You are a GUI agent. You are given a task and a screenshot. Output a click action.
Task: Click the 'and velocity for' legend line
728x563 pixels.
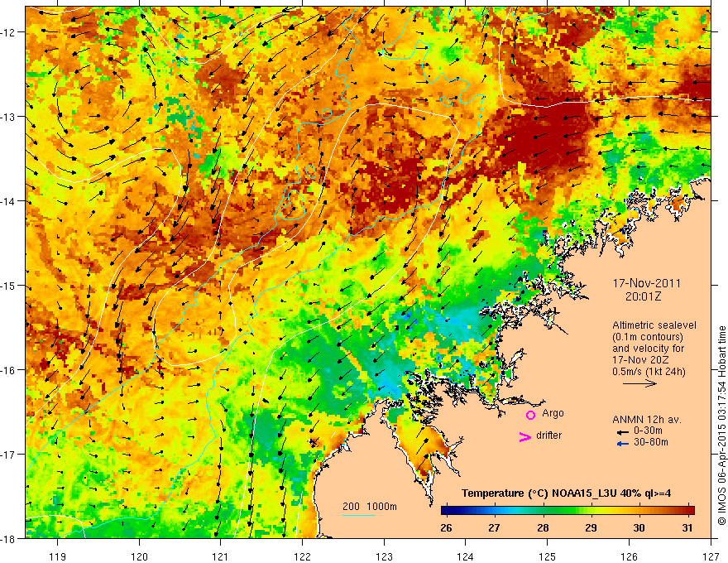click(648, 349)
